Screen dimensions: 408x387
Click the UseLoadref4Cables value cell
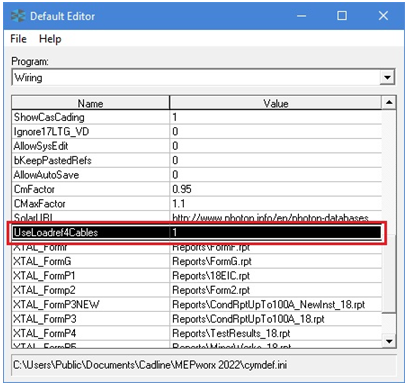point(276,232)
